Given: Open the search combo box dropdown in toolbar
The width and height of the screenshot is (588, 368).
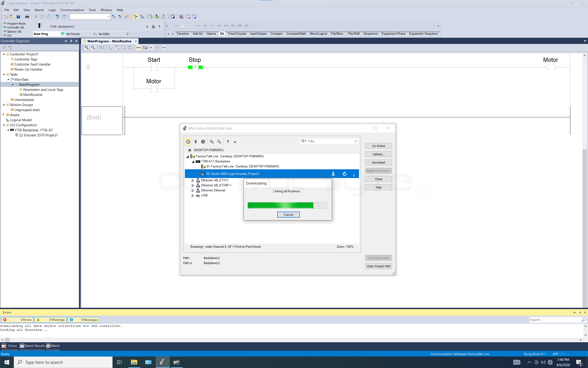Looking at the screenshot, I should pyautogui.click(x=108, y=17).
